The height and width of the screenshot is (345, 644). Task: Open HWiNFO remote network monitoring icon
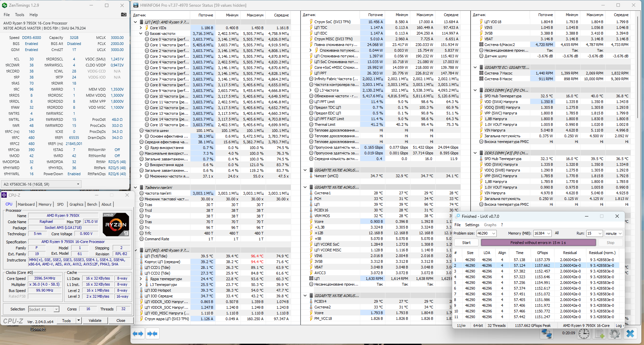click(x=546, y=334)
